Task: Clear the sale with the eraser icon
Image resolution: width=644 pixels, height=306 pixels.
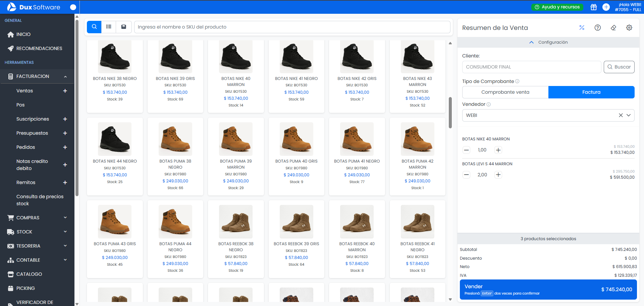Action: click(613, 28)
